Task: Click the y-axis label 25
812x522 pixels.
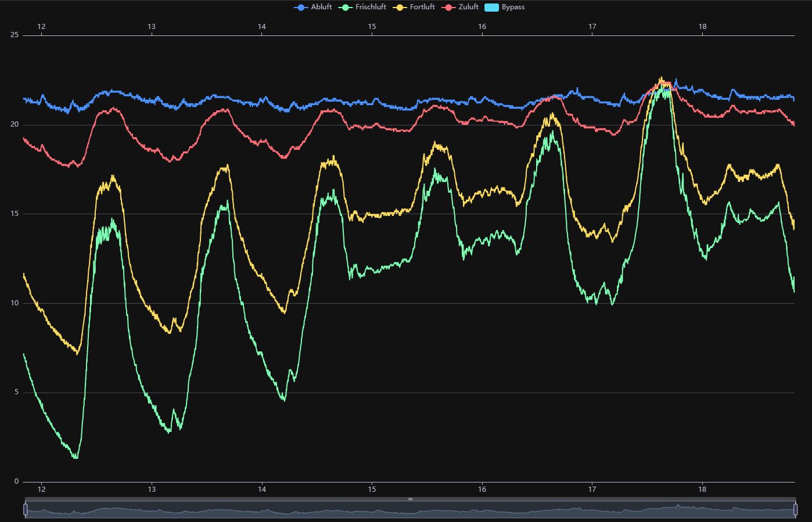Action: 15,35
